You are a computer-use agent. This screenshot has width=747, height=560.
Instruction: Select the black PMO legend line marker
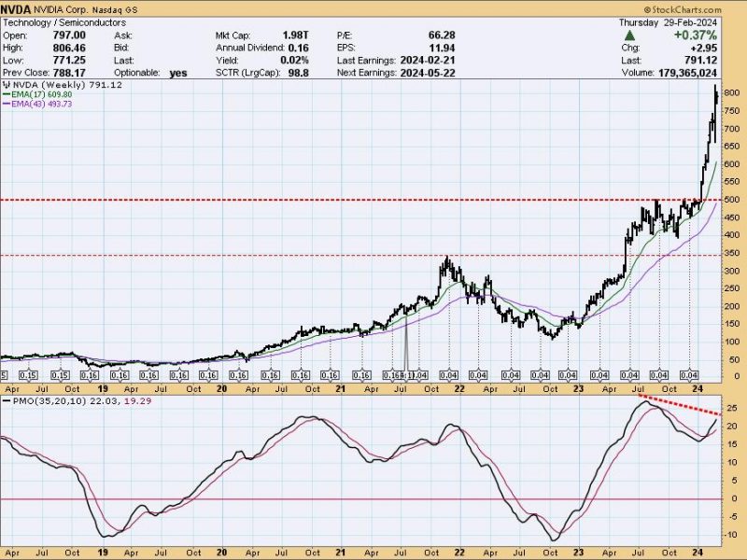(x=7, y=401)
